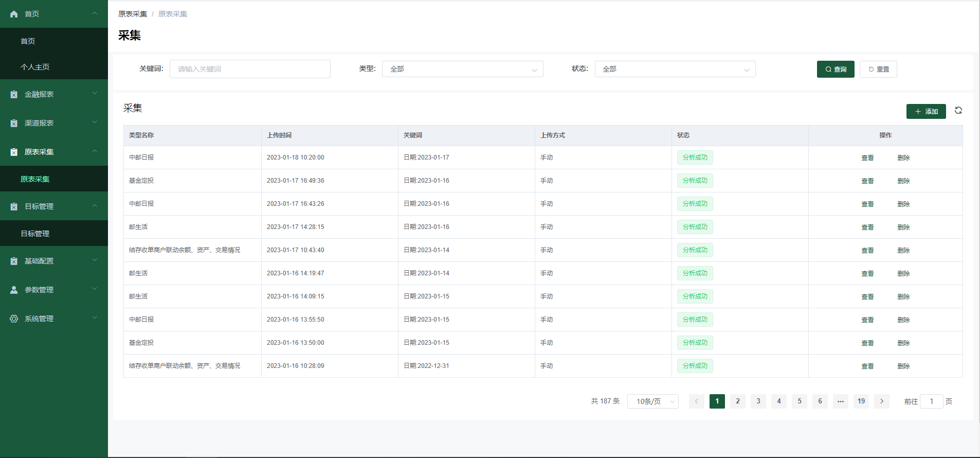Click 删除 for the 2022-12-31 row
This screenshot has width=980, height=458.
click(903, 366)
